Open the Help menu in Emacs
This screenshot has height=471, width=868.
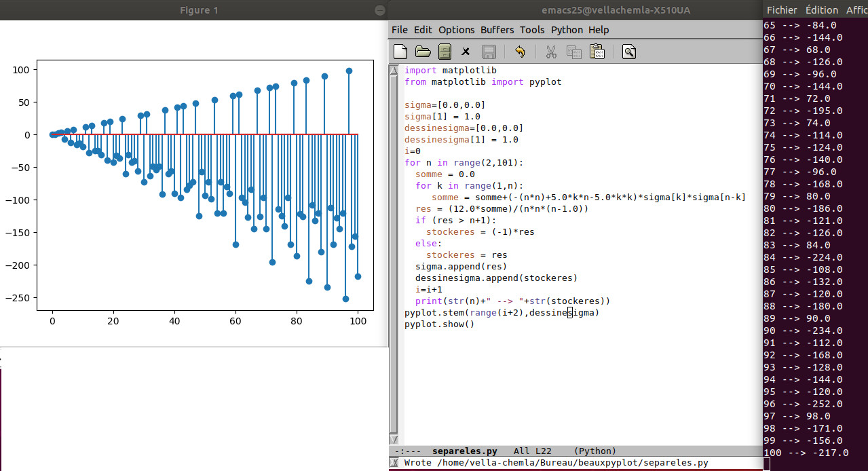click(x=599, y=30)
